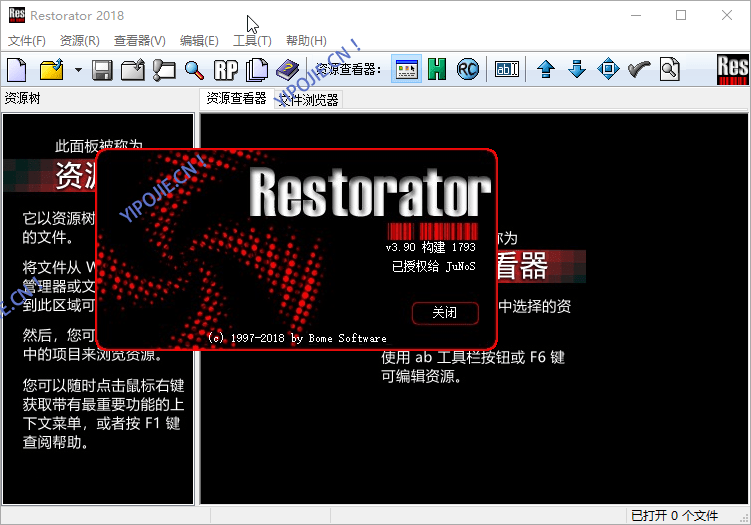This screenshot has height=525, width=751.
Task: Click the Open folder icon
Action: (51, 70)
